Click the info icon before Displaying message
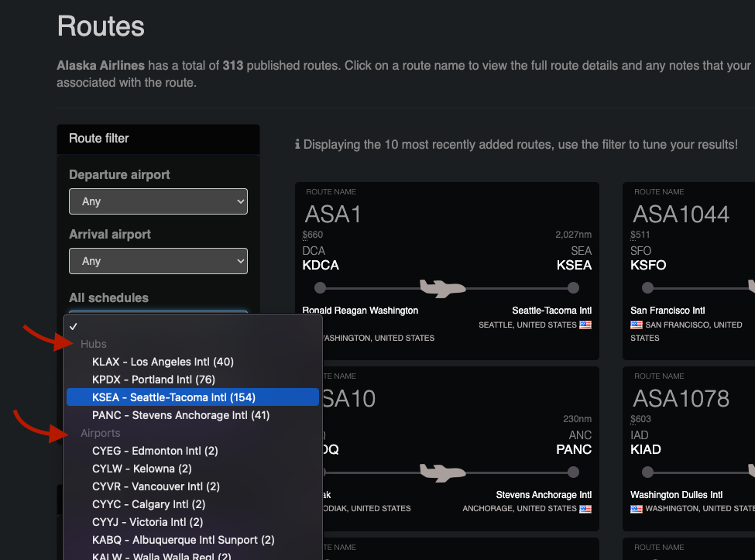 click(x=297, y=145)
